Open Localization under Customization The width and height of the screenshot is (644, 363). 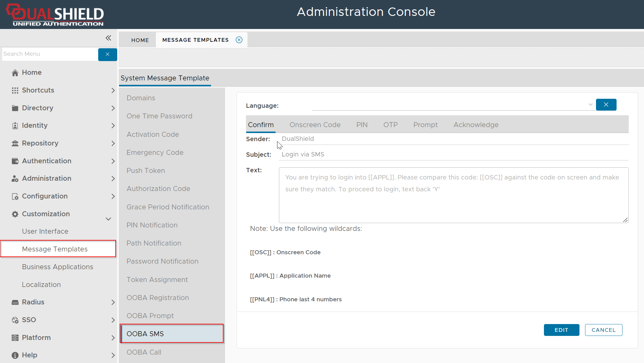pyautogui.click(x=41, y=284)
